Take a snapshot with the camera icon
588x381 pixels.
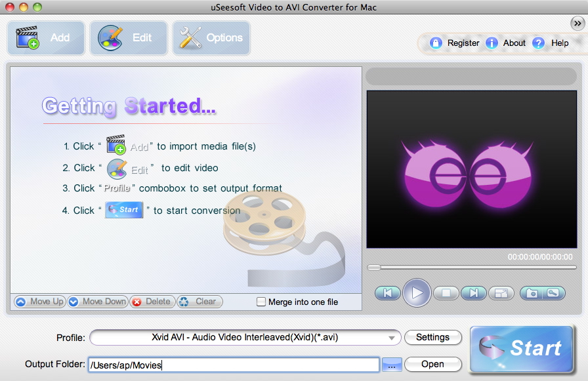pos(532,293)
